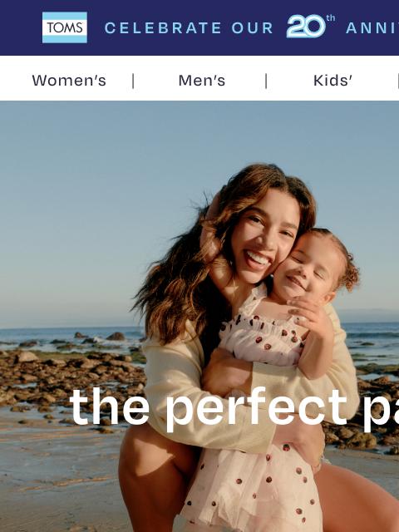The height and width of the screenshot is (532, 399).
Task: Click the smiling woman's face in hero photo
Action: pyautogui.click(x=263, y=239)
